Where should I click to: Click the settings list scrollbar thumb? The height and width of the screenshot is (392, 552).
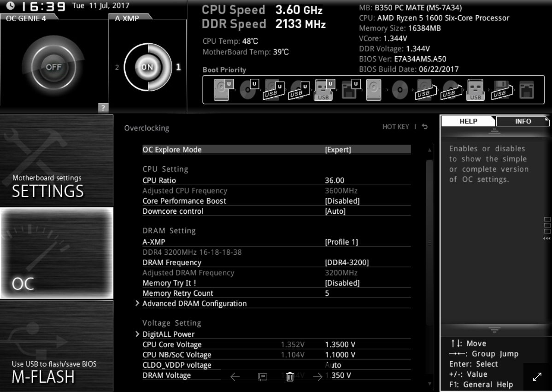pyautogui.click(x=429, y=243)
